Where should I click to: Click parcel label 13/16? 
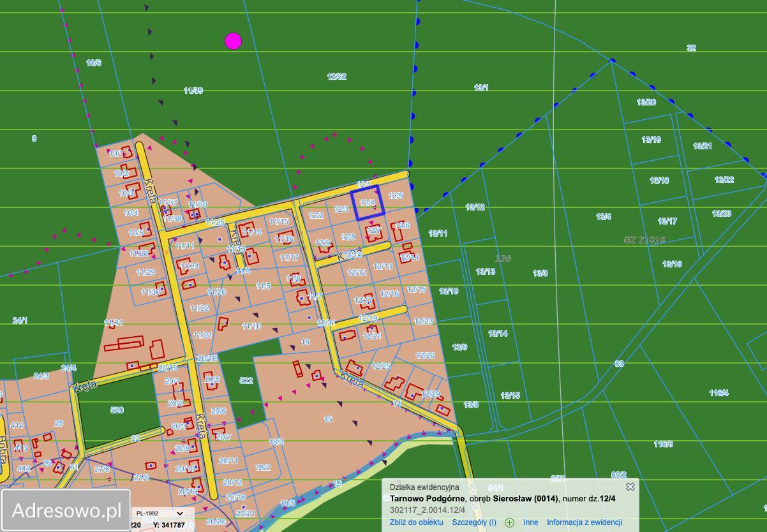tap(672, 264)
